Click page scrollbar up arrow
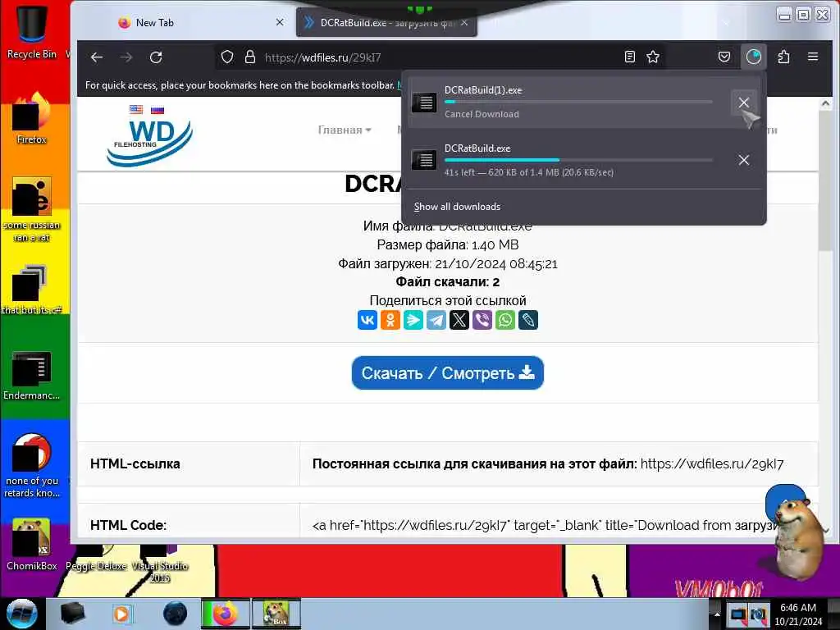This screenshot has width=840, height=630. click(825, 103)
